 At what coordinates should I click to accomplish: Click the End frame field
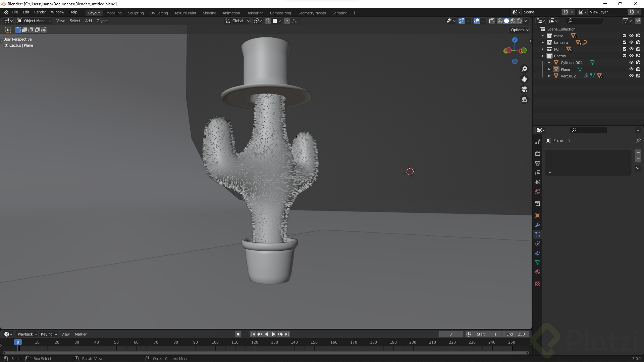coord(516,334)
